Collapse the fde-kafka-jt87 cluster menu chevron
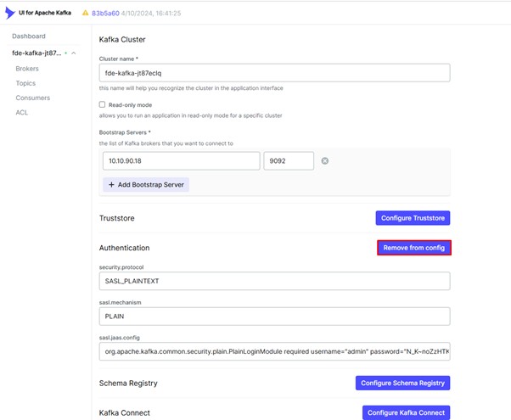Viewport: 511px width, 420px height. point(74,53)
